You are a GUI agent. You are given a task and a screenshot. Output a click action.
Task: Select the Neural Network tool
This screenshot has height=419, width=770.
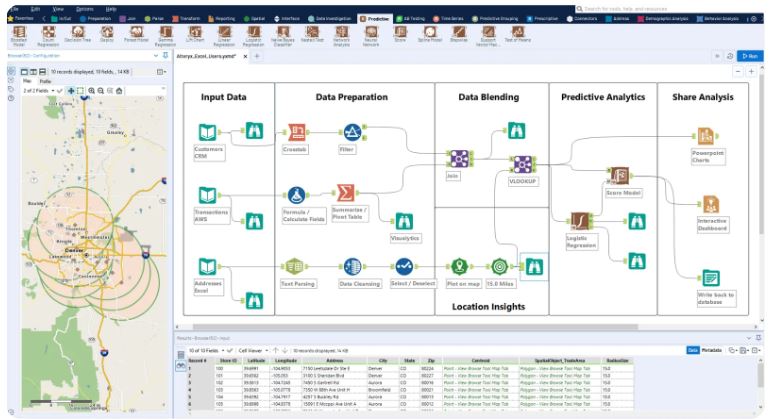pos(371,36)
